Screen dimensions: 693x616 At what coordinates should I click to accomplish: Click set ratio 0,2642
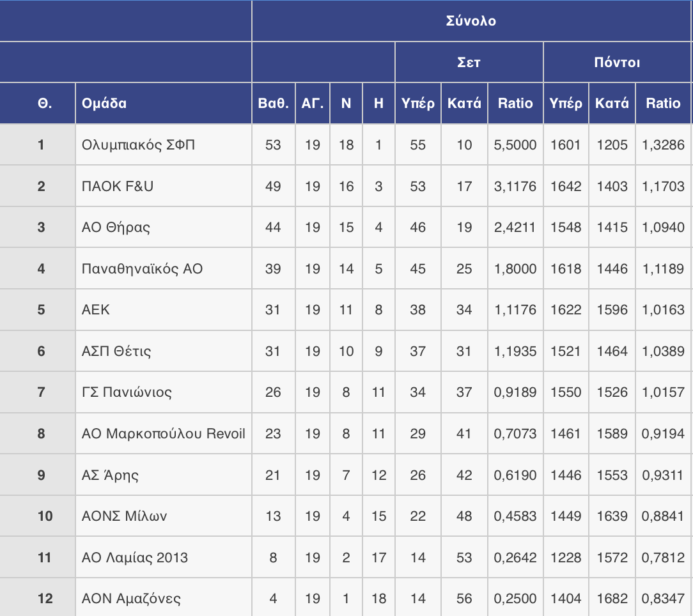pos(515,558)
